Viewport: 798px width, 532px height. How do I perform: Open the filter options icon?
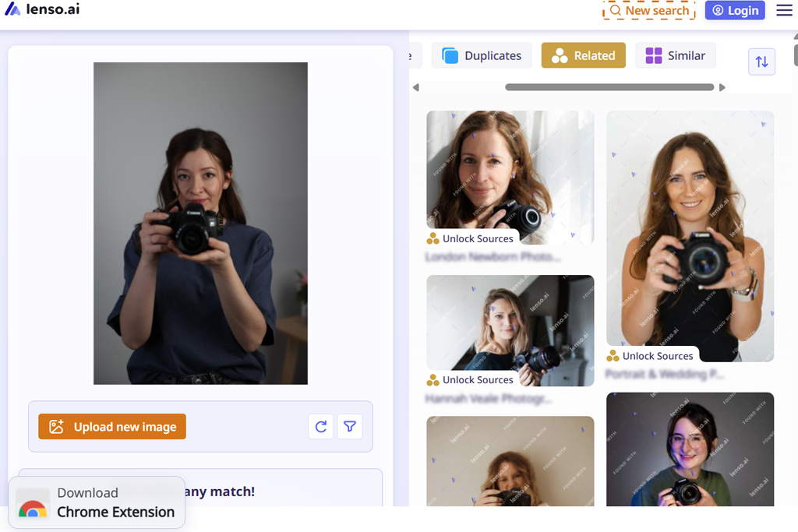pos(350,426)
